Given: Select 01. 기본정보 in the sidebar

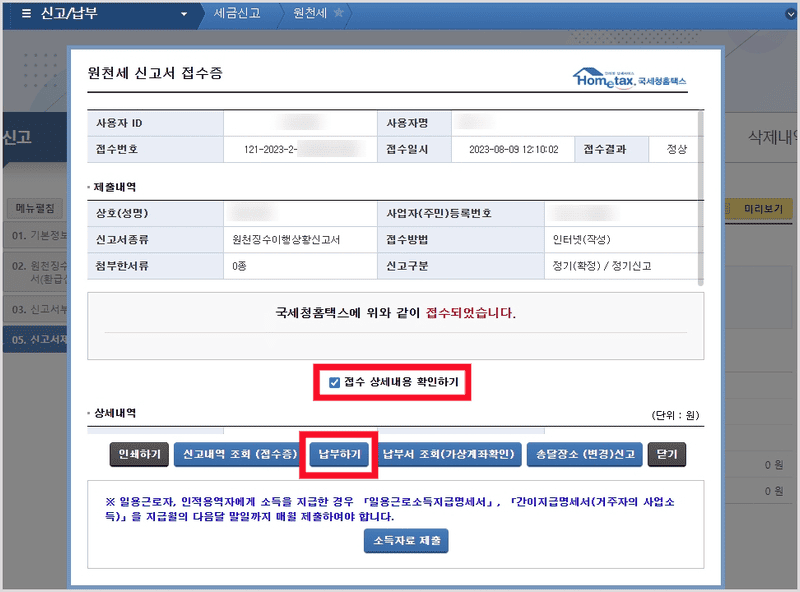Looking at the screenshot, I should tap(36, 236).
